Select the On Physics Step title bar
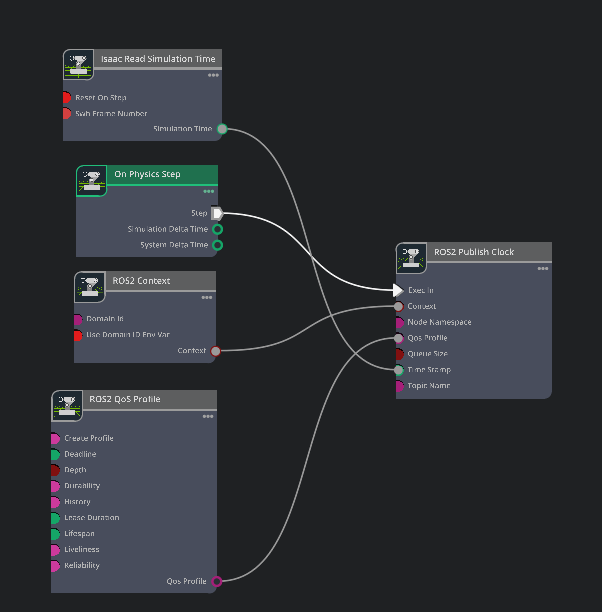Screen dimensions: 602x612 [x=162, y=174]
